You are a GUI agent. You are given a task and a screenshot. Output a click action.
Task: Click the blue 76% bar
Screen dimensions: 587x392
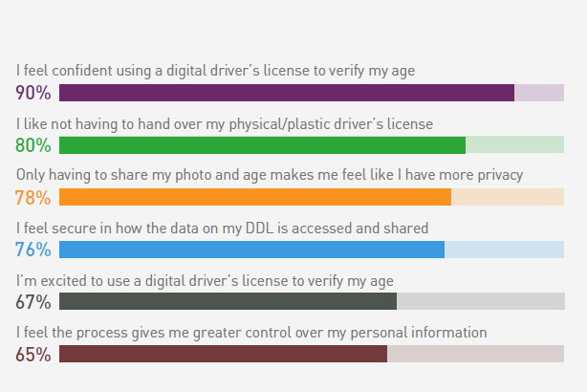[x=252, y=250]
